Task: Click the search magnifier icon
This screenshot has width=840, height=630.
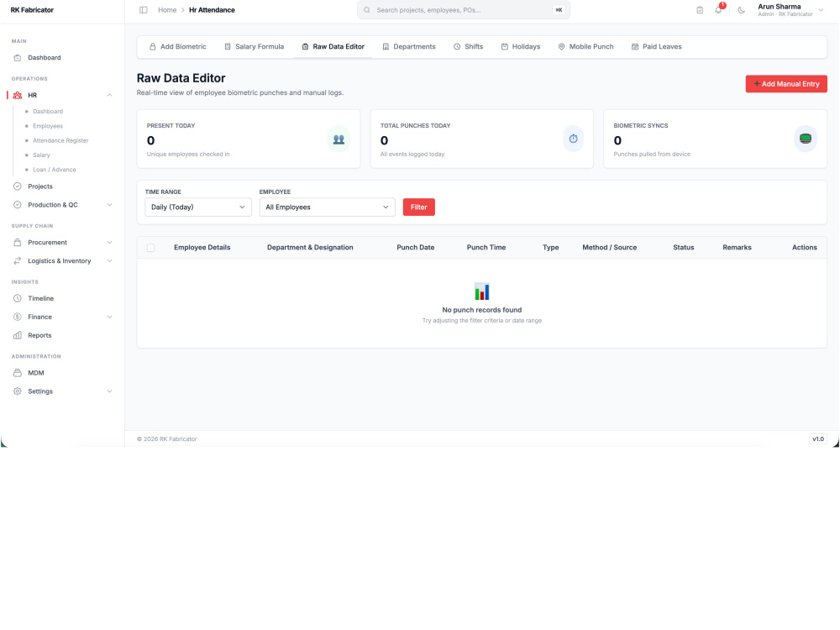Action: tap(367, 9)
